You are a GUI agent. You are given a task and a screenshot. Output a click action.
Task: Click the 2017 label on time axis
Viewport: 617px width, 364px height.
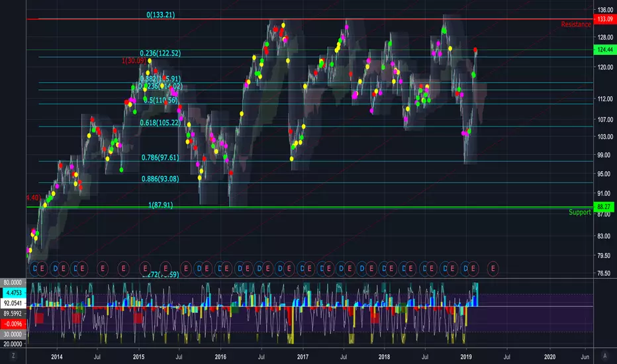303,357
